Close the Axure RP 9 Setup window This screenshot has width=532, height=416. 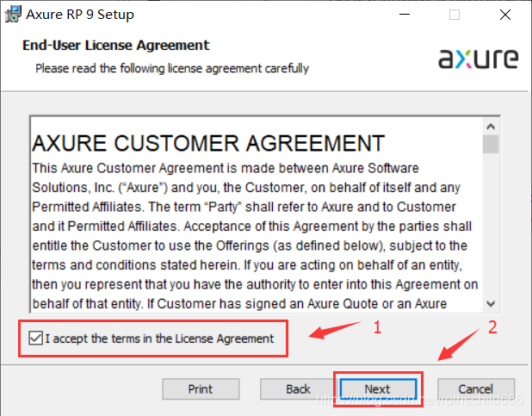click(x=506, y=15)
